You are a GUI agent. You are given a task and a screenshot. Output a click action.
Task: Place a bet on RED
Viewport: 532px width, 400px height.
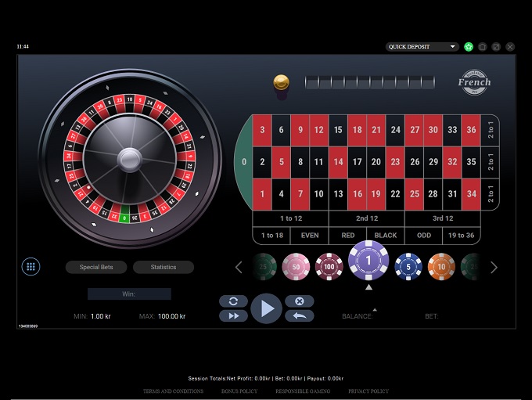point(348,235)
